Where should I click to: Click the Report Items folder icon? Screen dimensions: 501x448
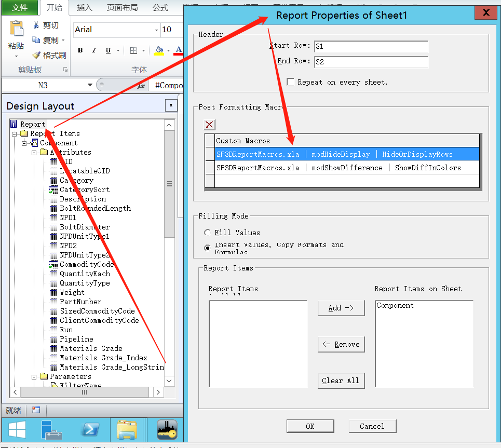tap(24, 133)
